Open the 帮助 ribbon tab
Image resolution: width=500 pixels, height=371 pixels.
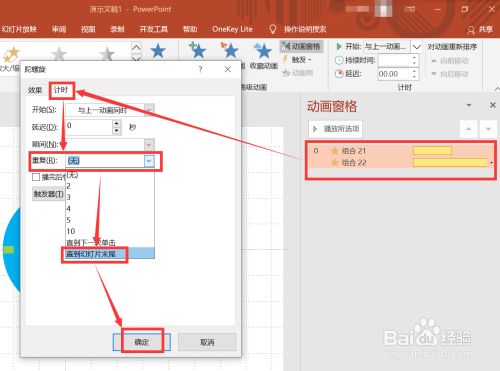click(x=190, y=29)
